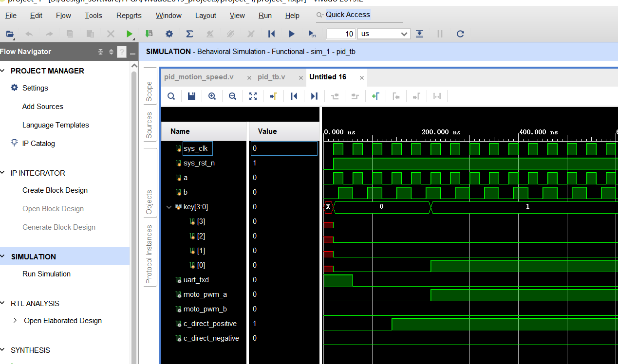The width and height of the screenshot is (618, 364).
Task: Click Run Simulation
Action: click(x=46, y=274)
